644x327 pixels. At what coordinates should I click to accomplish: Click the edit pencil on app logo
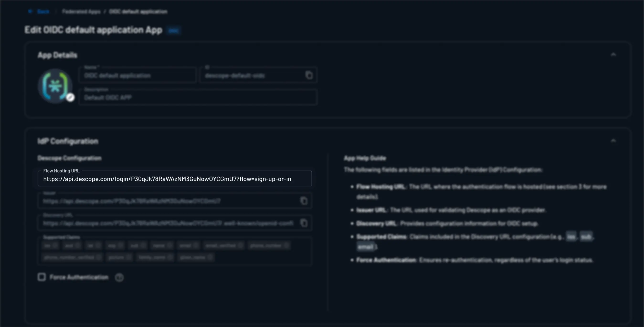pyautogui.click(x=70, y=97)
